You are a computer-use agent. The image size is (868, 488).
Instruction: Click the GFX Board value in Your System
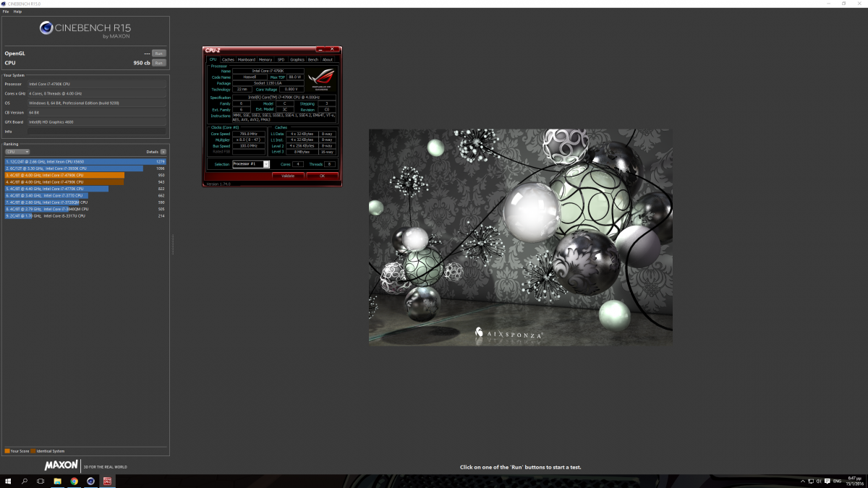tap(97, 121)
